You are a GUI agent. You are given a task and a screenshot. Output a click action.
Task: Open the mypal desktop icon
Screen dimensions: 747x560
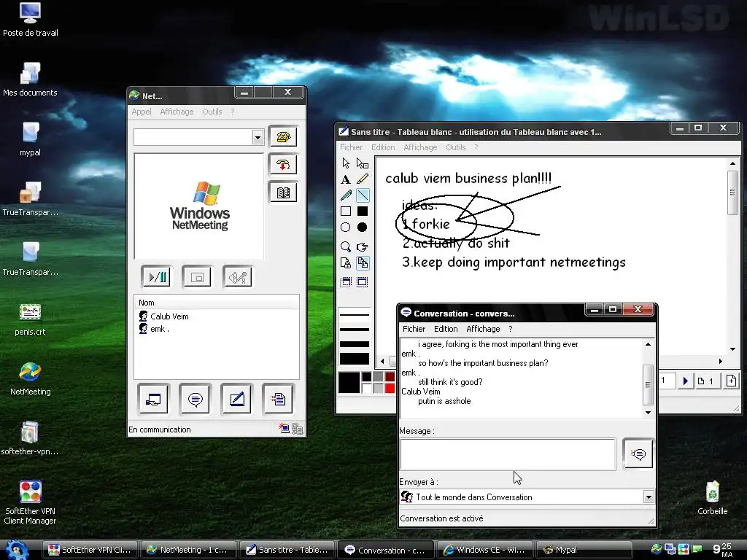[30, 139]
